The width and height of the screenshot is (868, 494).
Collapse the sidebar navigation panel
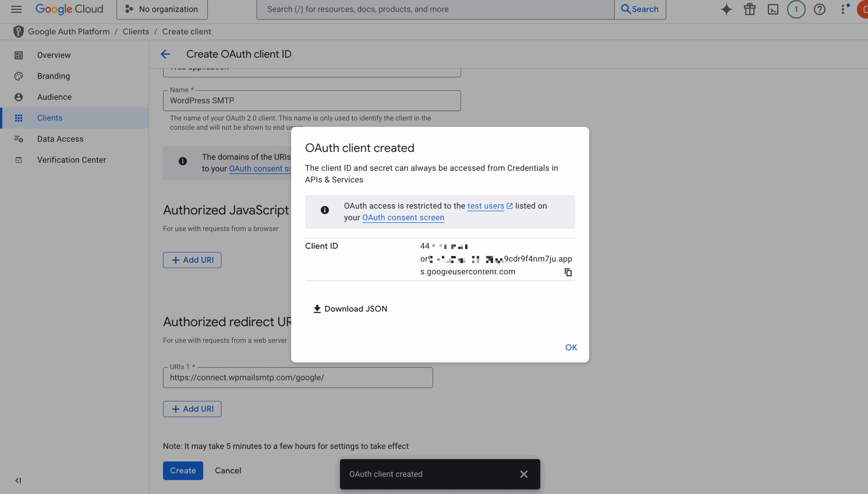18,480
